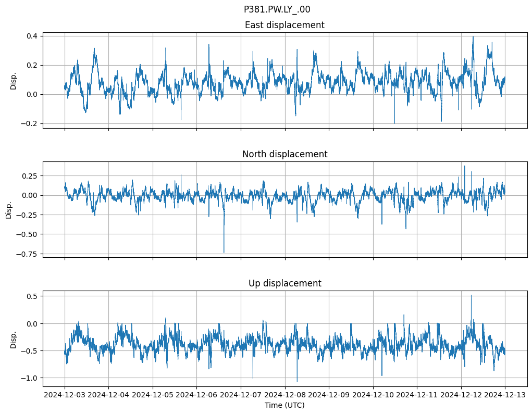Click the 2024-12-05 date tick label

[x=153, y=395]
